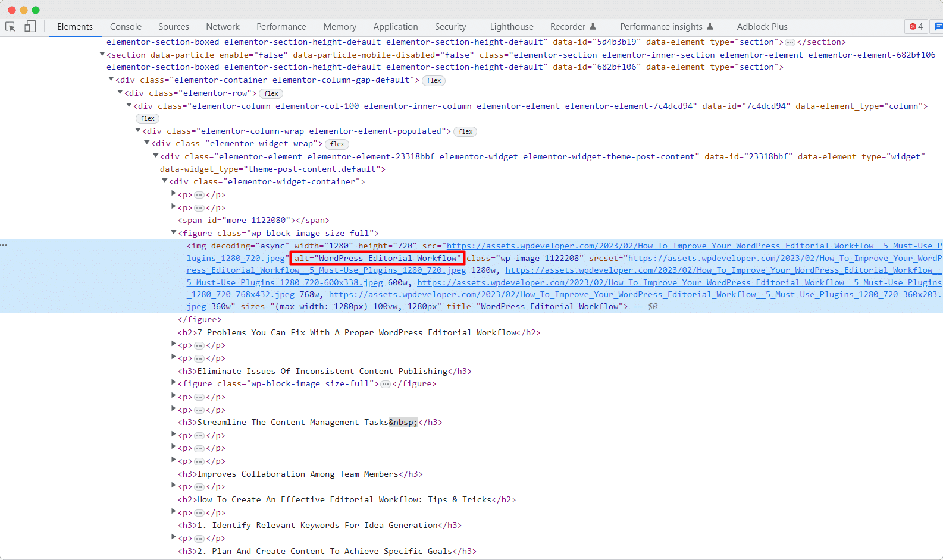Collapse the expanded figure wp-block-image node

pyautogui.click(x=174, y=233)
